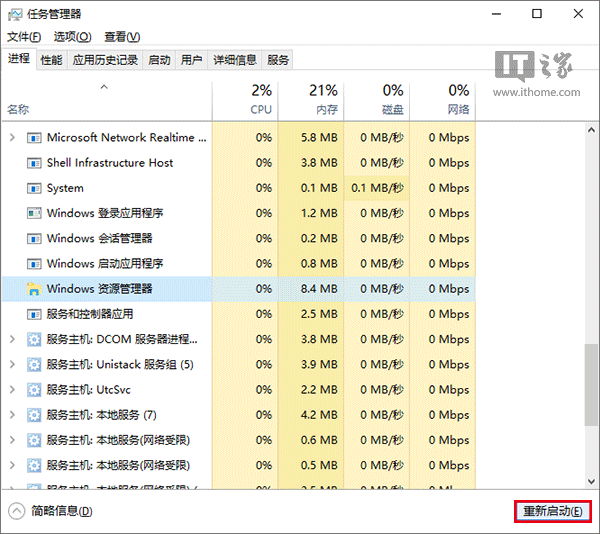Click the gear icon of 服务主机: UtcSvc
Viewport: 600px width, 534px height.
(x=34, y=390)
